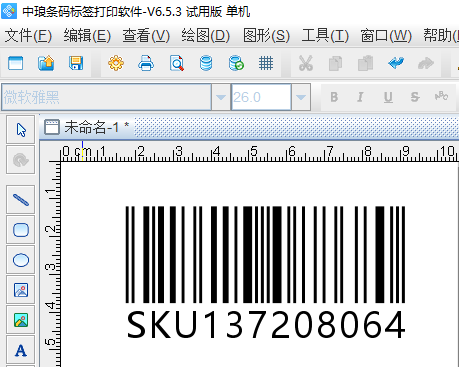Screen dimensions: 459x367
Task: Select the barcode bars on canvas
Action: click(265, 254)
